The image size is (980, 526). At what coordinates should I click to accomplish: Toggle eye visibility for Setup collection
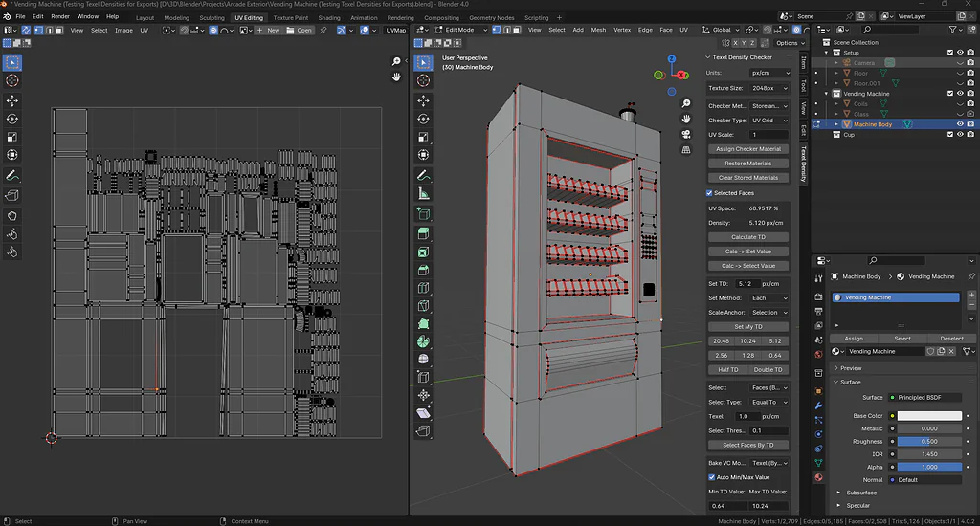point(960,53)
